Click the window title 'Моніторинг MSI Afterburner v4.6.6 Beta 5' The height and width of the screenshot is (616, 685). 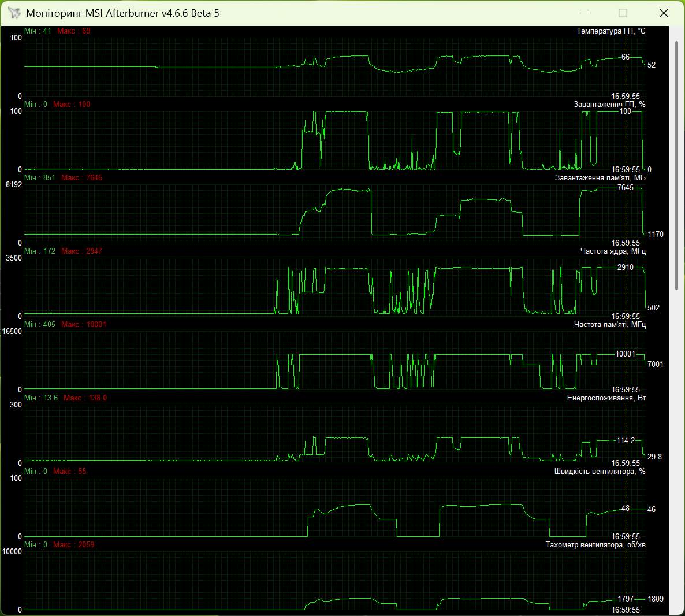[x=123, y=13]
